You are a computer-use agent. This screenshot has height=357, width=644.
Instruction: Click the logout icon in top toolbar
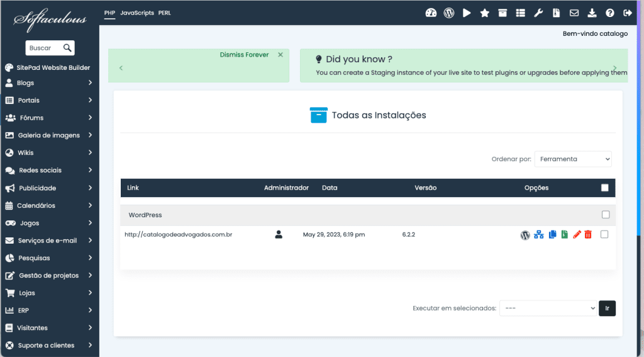[x=627, y=13]
